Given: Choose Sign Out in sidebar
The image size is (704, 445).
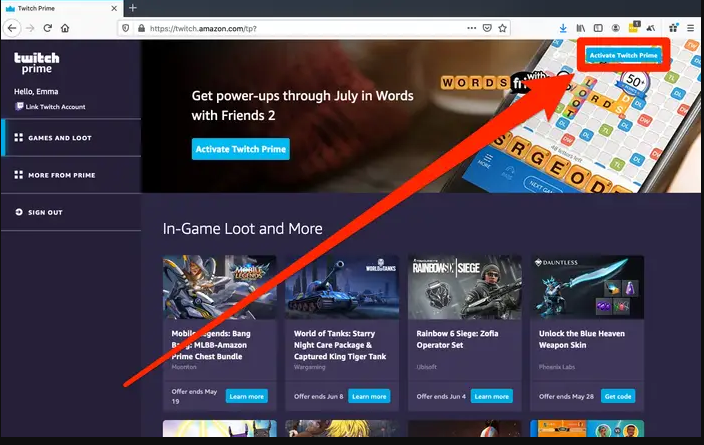Looking at the screenshot, I should (71, 212).
